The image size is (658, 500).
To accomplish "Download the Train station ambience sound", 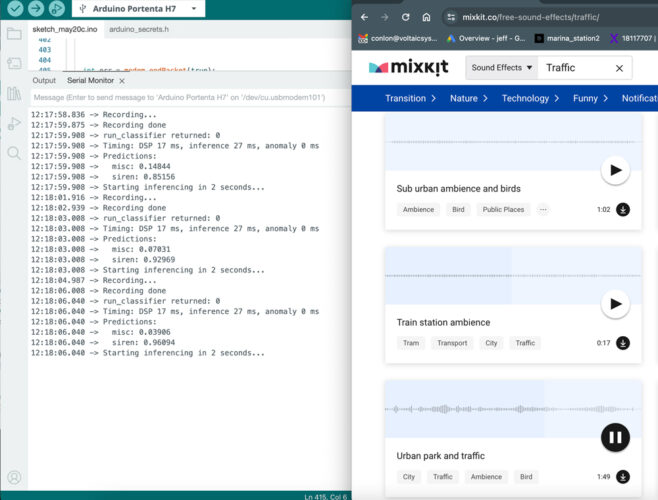I will coord(623,343).
